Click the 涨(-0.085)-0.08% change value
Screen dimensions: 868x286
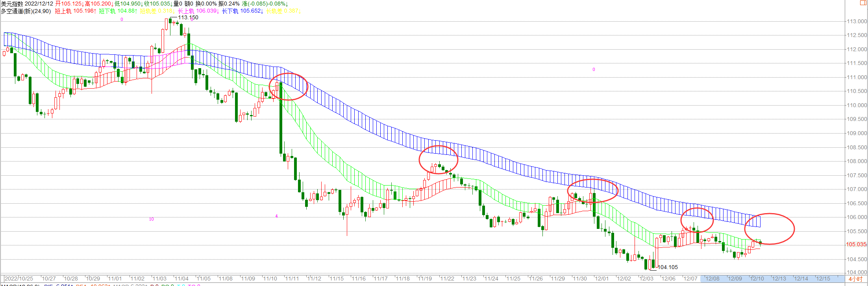click(x=265, y=4)
